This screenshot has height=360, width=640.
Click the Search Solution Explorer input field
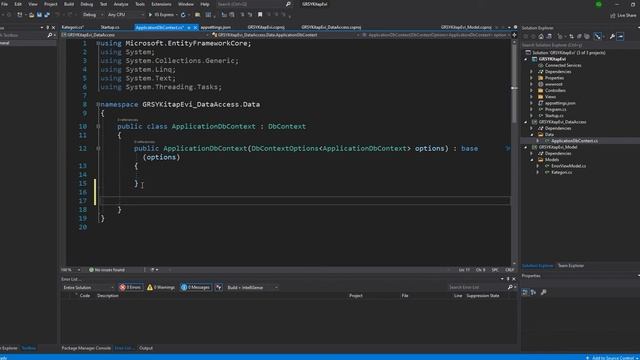click(580, 45)
